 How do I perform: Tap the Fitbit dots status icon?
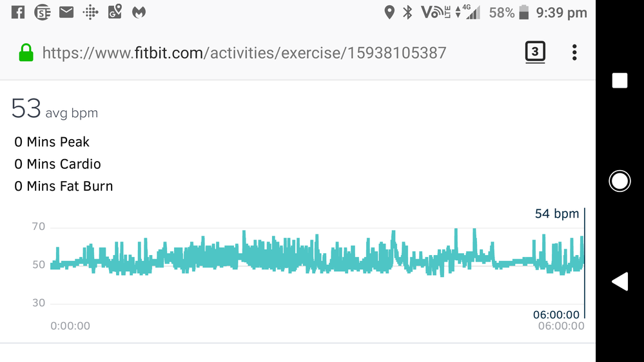[x=90, y=12]
